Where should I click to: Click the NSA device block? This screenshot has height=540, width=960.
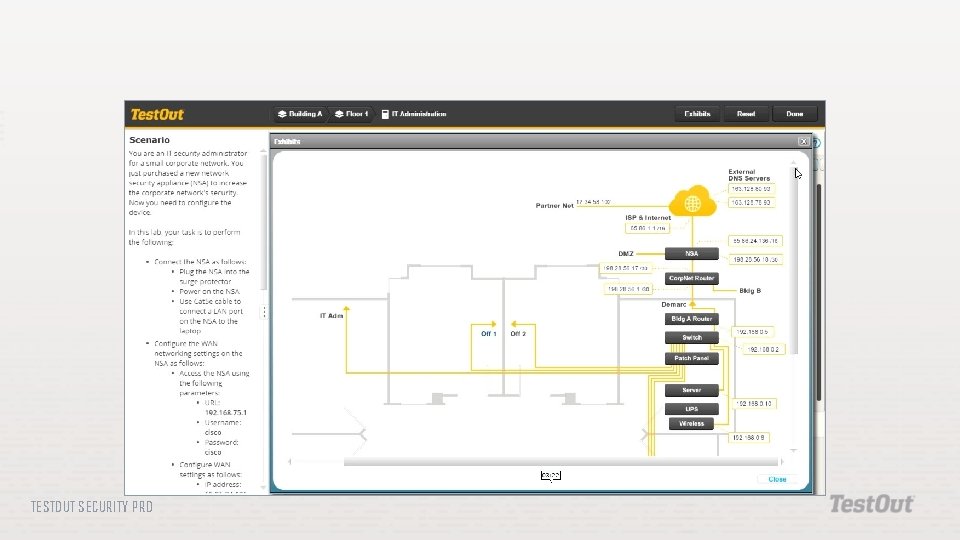692,253
